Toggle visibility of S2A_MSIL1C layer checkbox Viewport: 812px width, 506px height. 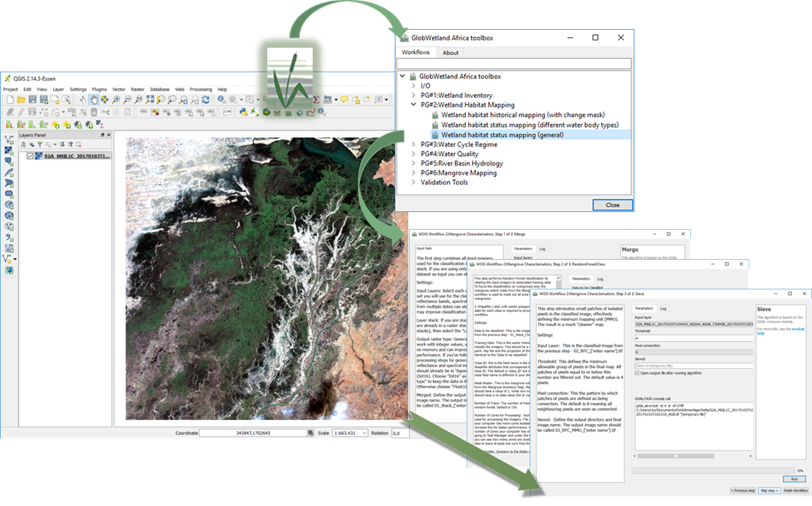pos(30,156)
